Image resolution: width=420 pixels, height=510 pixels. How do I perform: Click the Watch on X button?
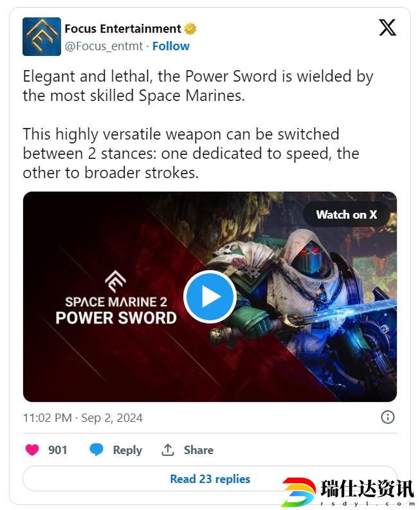[347, 215]
